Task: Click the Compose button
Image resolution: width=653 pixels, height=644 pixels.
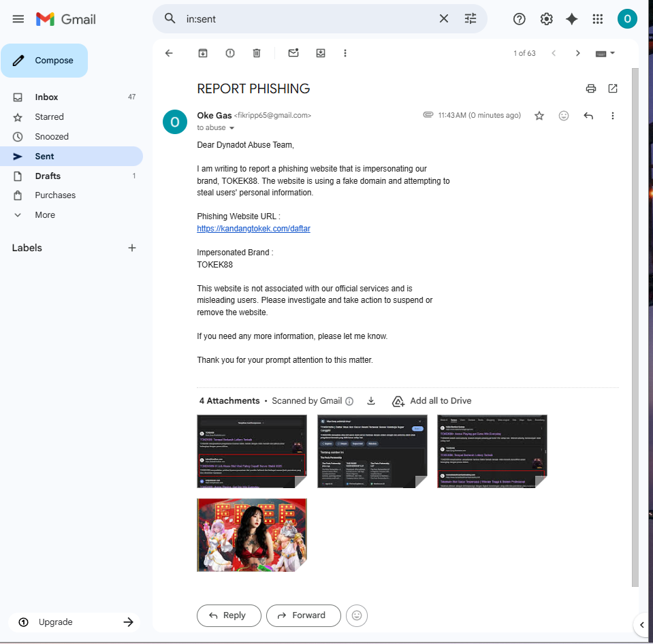Action: (44, 61)
